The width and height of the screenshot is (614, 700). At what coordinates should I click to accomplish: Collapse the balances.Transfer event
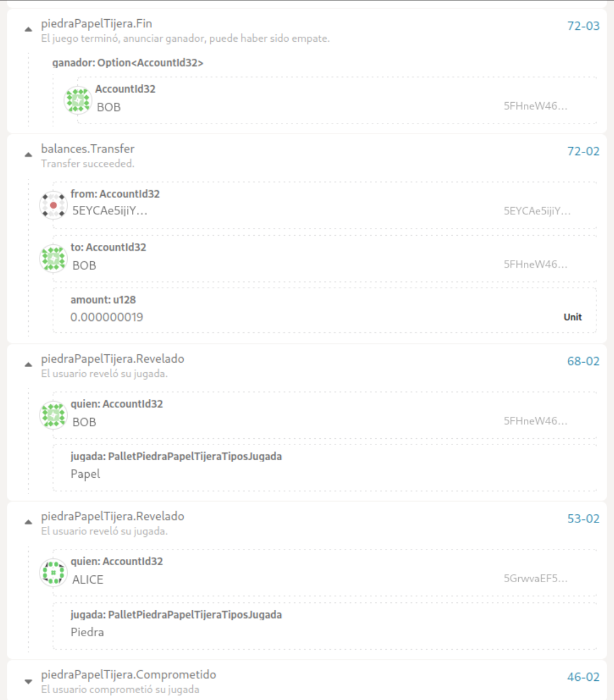coord(28,155)
